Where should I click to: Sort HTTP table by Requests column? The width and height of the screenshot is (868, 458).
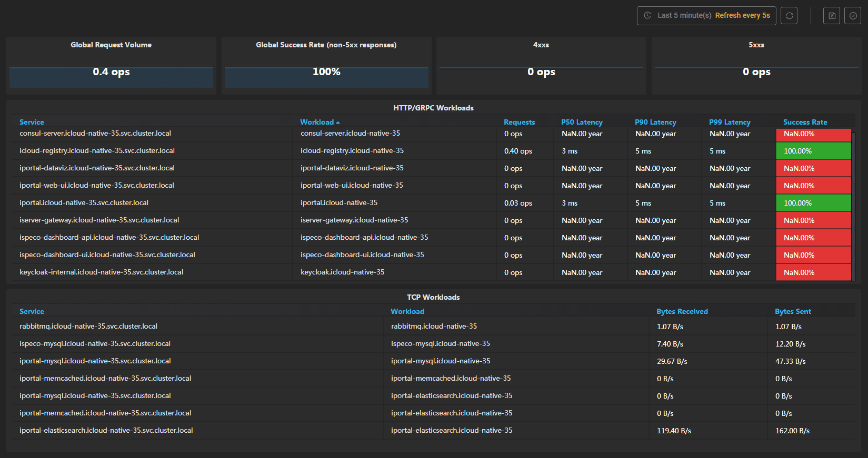519,122
